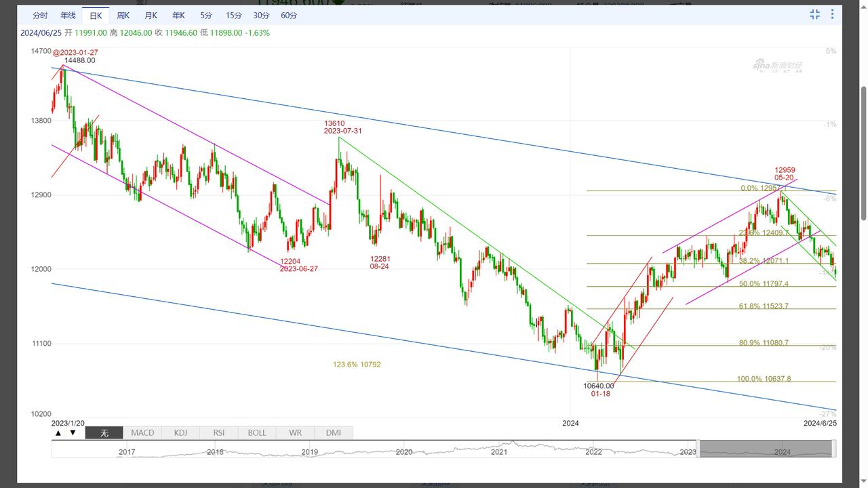The width and height of the screenshot is (868, 488).
Task: Click the page vertical scrollbar thumb
Action: point(863,153)
